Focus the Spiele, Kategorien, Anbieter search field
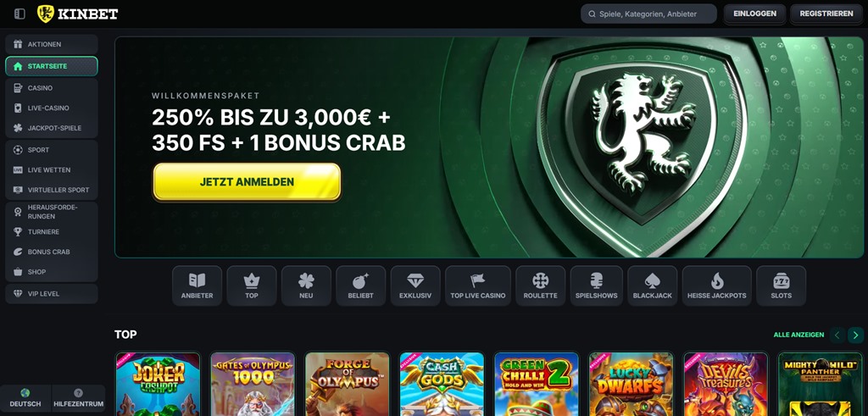The height and width of the screenshot is (416, 868). [648, 14]
